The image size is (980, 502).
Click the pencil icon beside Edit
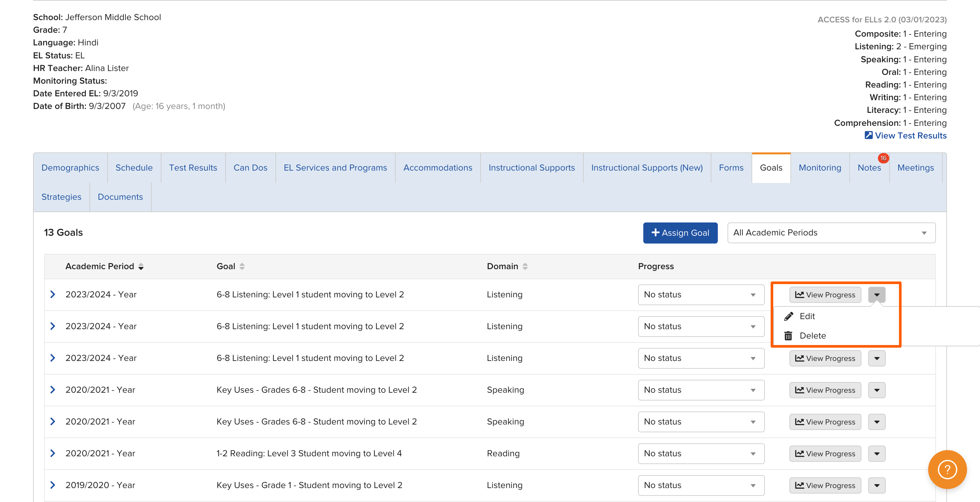pos(789,316)
